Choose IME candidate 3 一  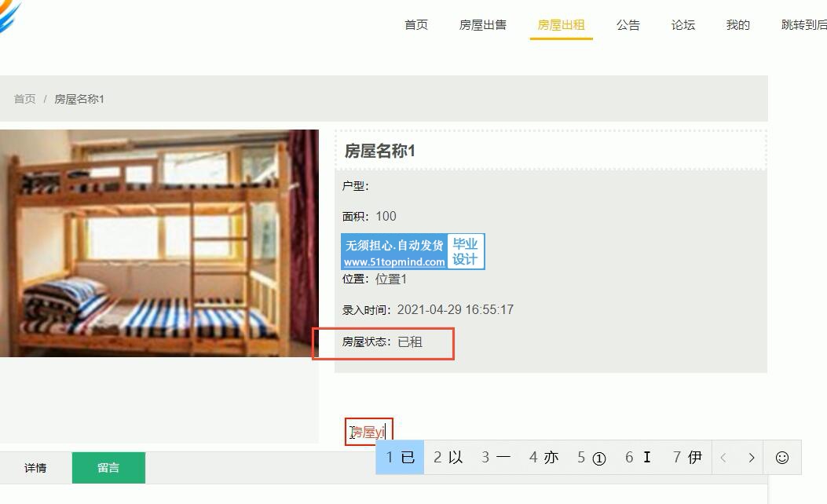(496, 458)
